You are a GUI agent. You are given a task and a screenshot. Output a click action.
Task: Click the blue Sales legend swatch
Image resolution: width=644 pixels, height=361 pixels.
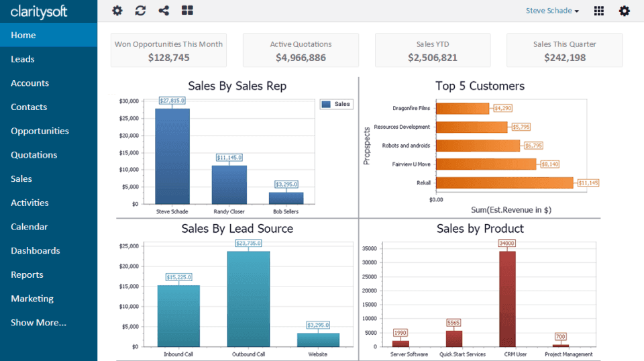click(x=326, y=104)
